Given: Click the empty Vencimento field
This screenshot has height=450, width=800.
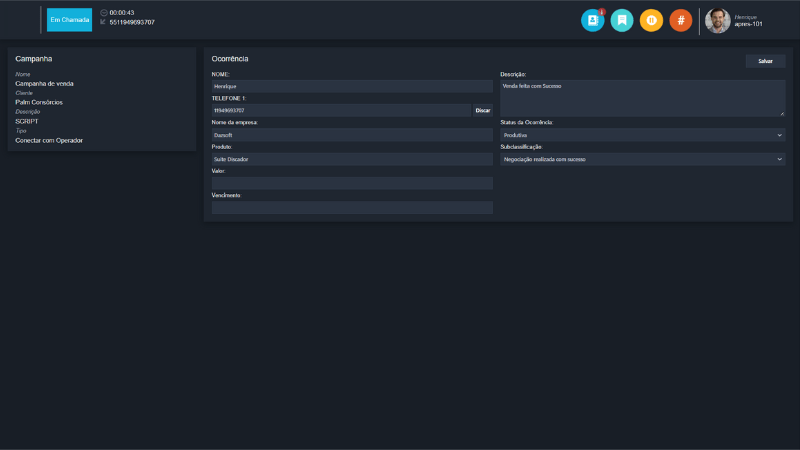Looking at the screenshot, I should click(352, 207).
